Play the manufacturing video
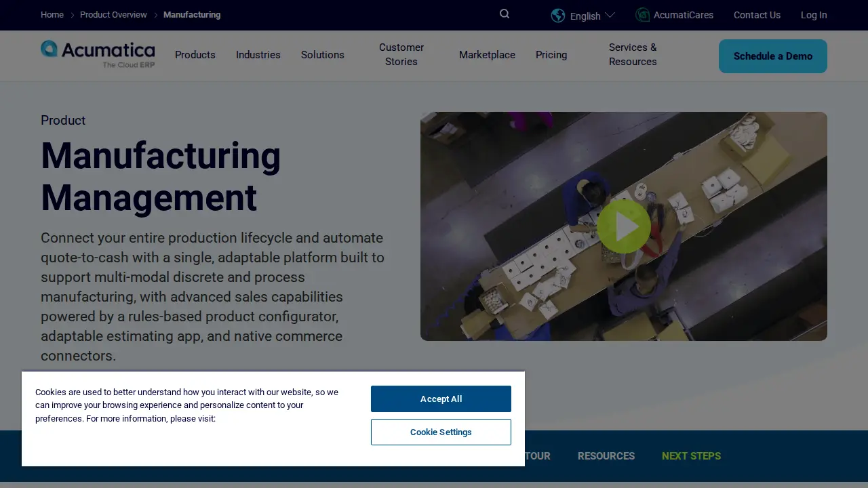 pyautogui.click(x=624, y=226)
